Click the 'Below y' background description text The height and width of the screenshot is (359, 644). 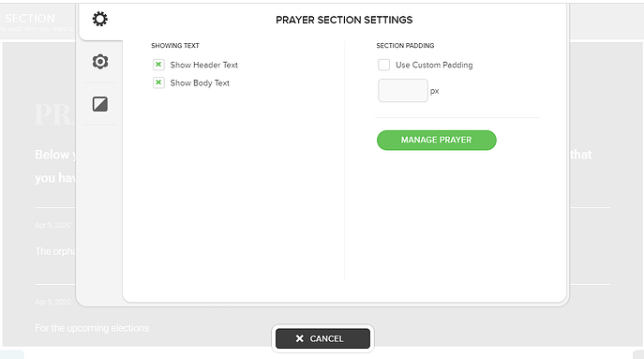tap(55, 155)
